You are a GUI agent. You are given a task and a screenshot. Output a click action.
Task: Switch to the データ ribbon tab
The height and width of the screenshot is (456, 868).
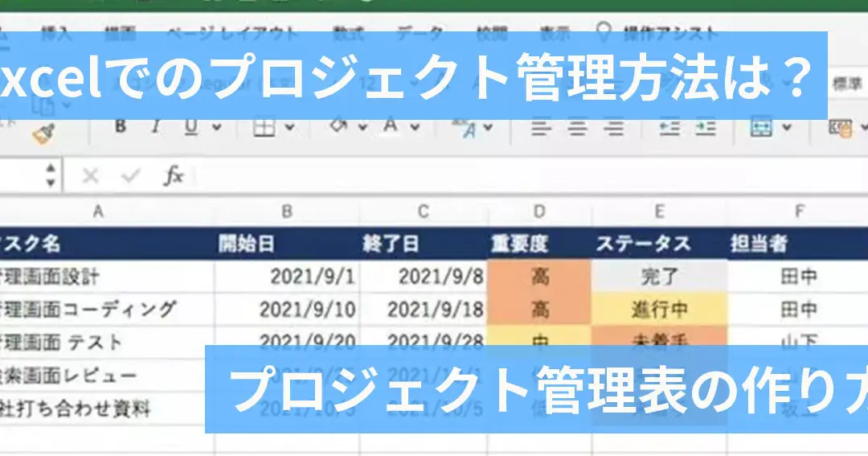(x=419, y=34)
